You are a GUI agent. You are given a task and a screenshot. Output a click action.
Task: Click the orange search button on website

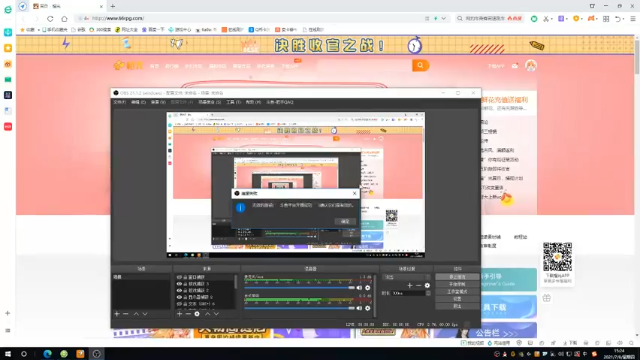[x=420, y=65]
